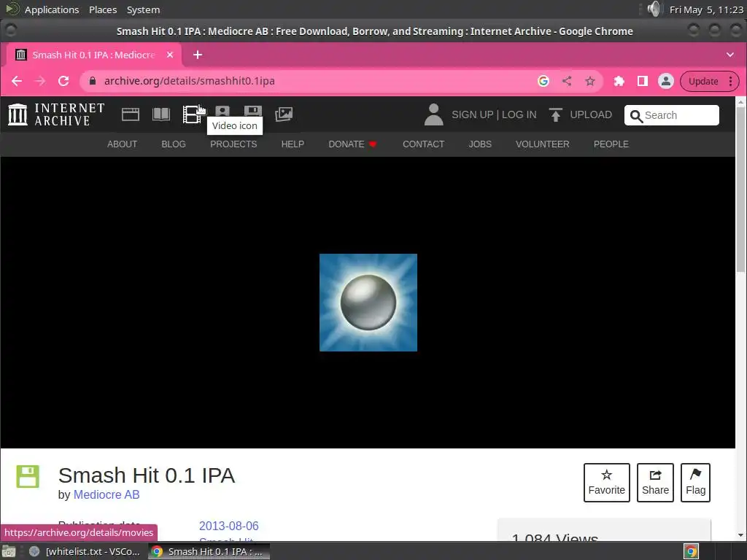
Task: Open the Audio icon in Archive nav
Action: click(222, 112)
